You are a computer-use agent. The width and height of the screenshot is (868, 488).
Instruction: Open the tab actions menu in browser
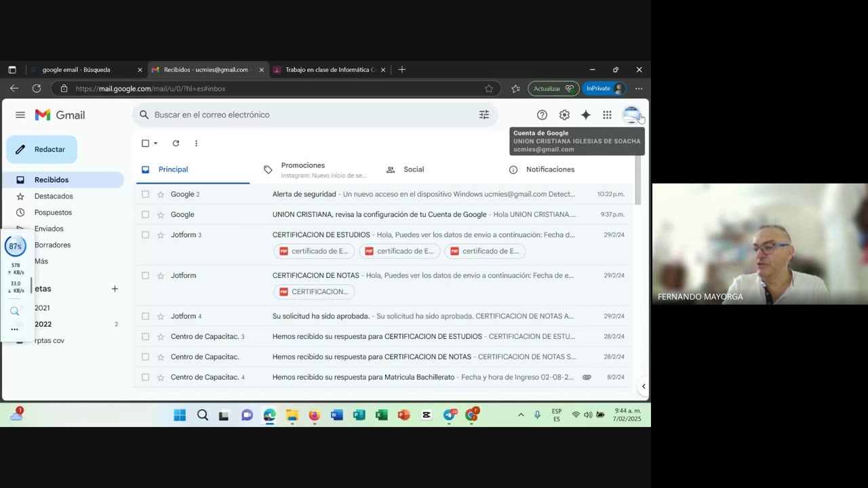[12, 70]
